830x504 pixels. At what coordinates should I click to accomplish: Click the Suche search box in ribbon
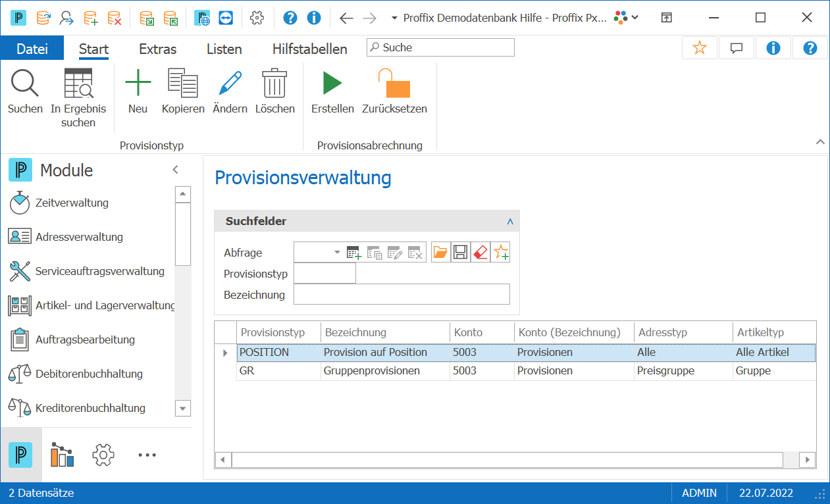coord(440,47)
